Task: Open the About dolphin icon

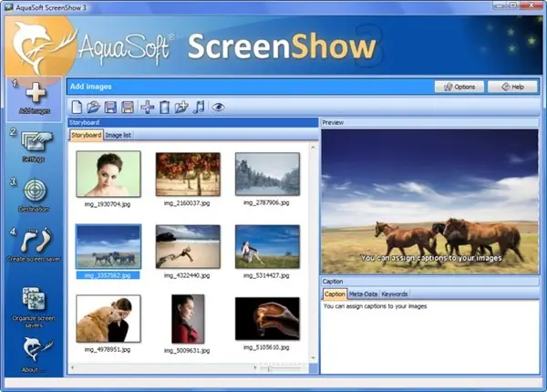Action: click(x=36, y=349)
